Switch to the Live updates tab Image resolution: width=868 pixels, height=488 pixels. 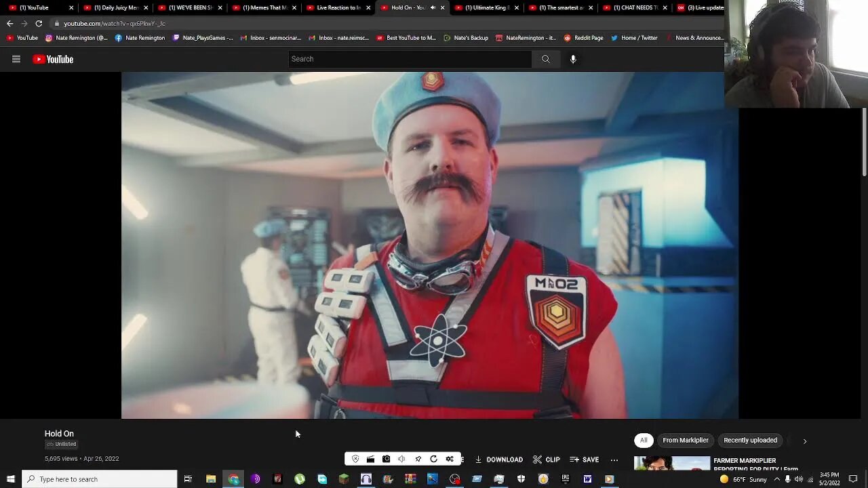pos(700,7)
